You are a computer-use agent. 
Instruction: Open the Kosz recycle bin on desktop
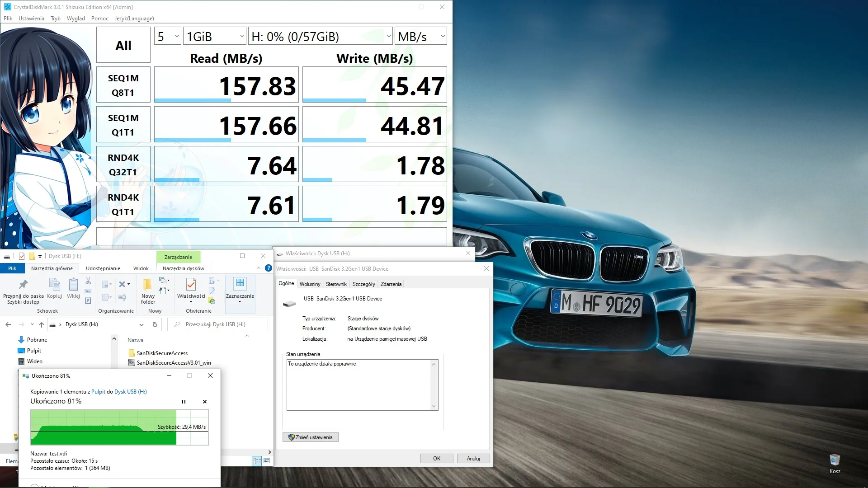835,461
